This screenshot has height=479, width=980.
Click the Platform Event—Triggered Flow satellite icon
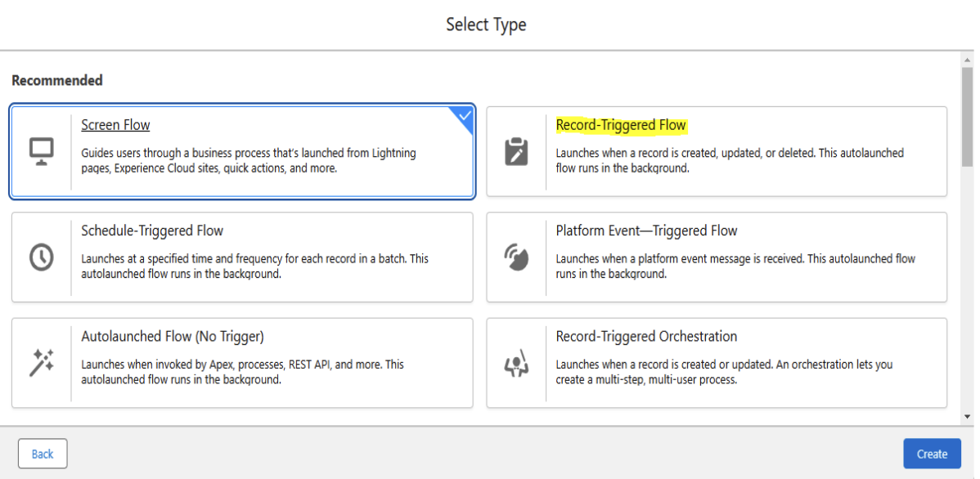tap(517, 257)
